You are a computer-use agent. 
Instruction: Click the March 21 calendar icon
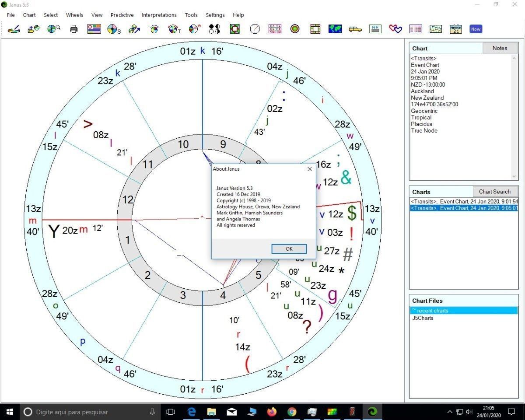[455, 29]
